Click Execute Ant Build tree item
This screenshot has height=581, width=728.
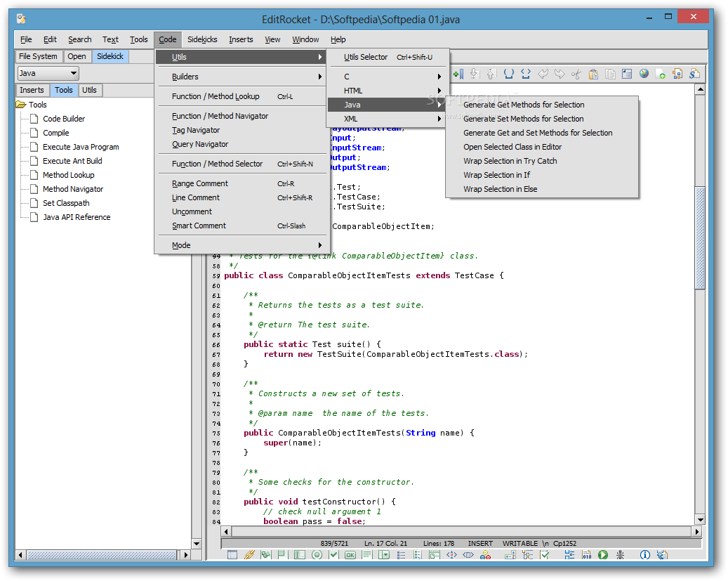click(x=72, y=161)
